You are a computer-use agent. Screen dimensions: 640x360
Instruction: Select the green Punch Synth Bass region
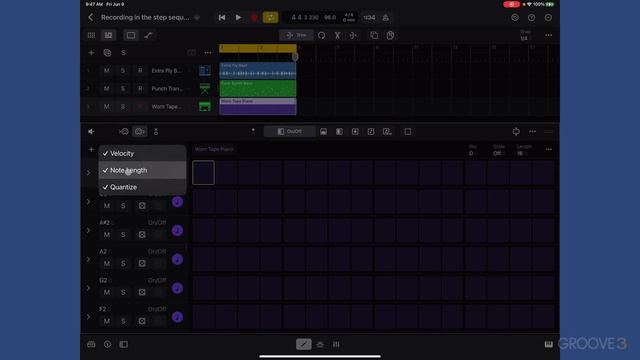(x=258, y=88)
